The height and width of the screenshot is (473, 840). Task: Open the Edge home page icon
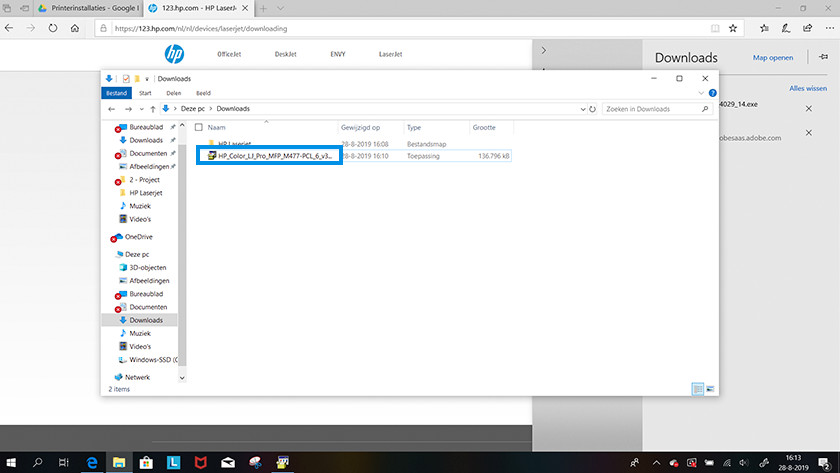[x=75, y=28]
